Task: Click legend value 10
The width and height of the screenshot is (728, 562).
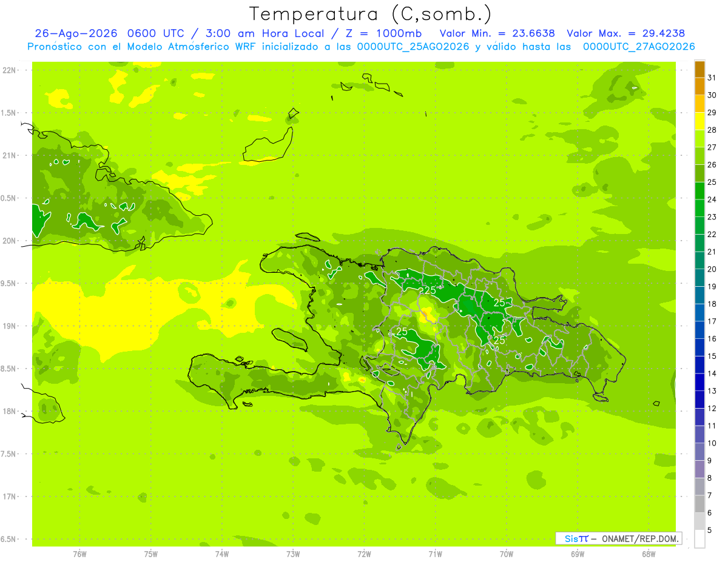Action: click(712, 443)
